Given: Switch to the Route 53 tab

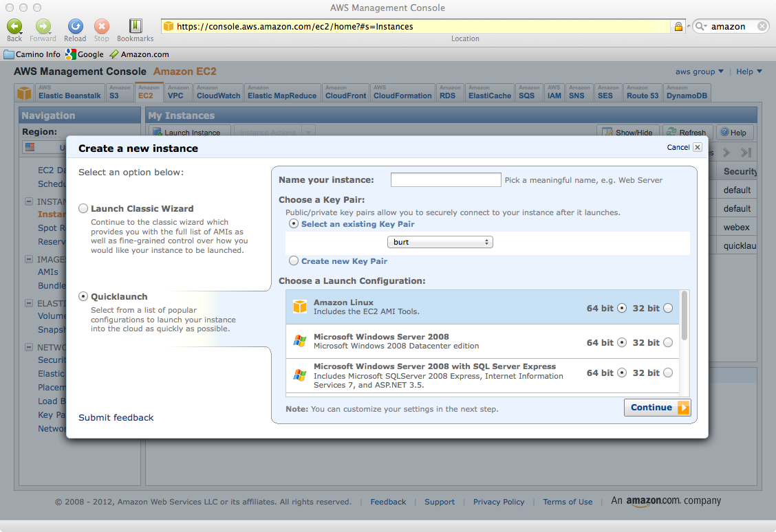Looking at the screenshot, I should pyautogui.click(x=643, y=93).
